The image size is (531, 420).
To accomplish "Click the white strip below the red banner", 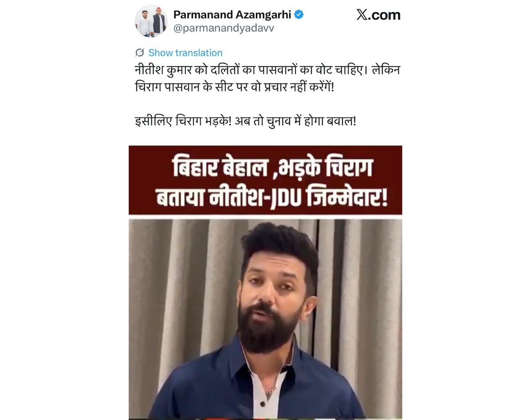I will [x=265, y=217].
